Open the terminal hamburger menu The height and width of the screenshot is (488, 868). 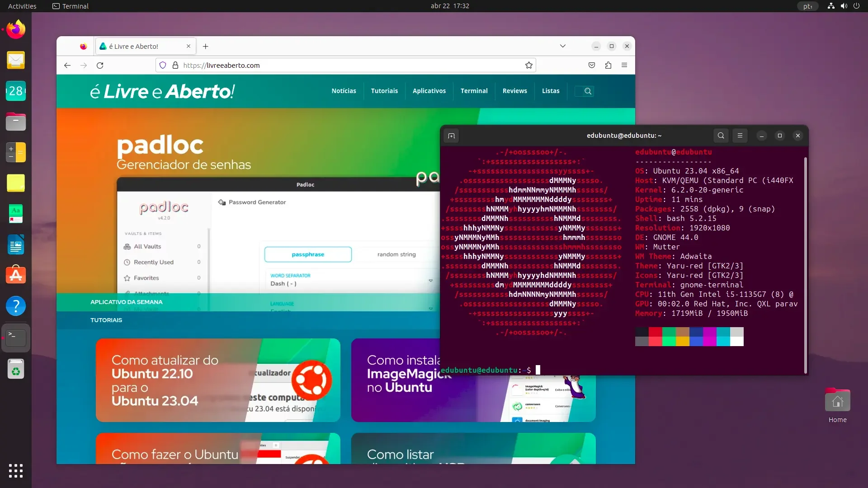click(x=740, y=136)
